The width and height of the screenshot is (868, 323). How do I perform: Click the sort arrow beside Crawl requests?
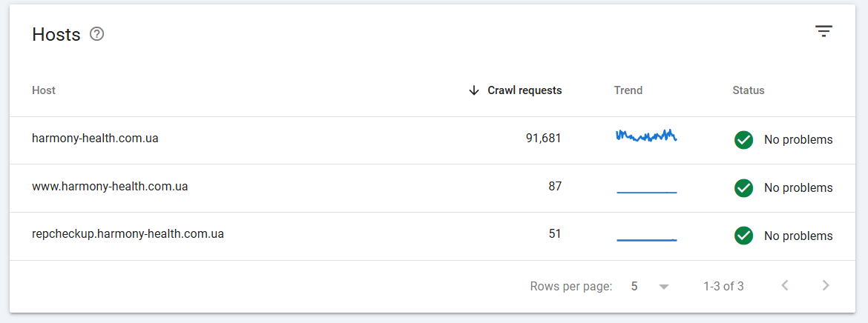(474, 90)
